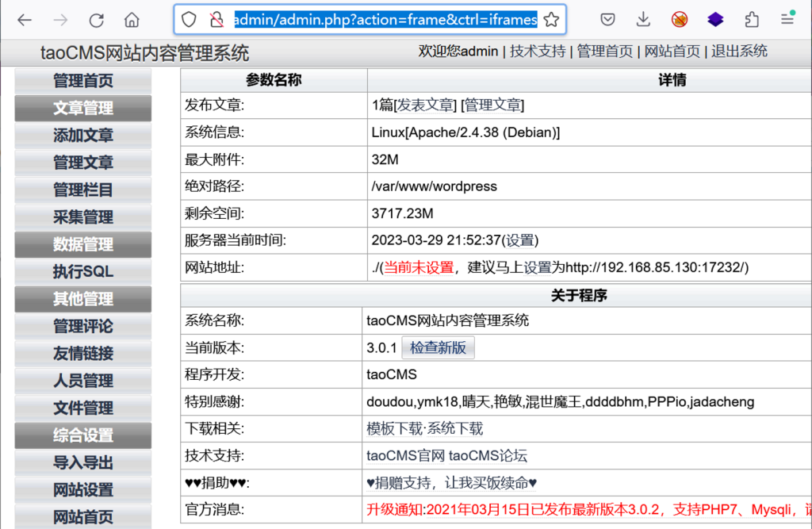This screenshot has width=812, height=529.
Task: Visit the taoCMS官网 link
Action: (405, 455)
